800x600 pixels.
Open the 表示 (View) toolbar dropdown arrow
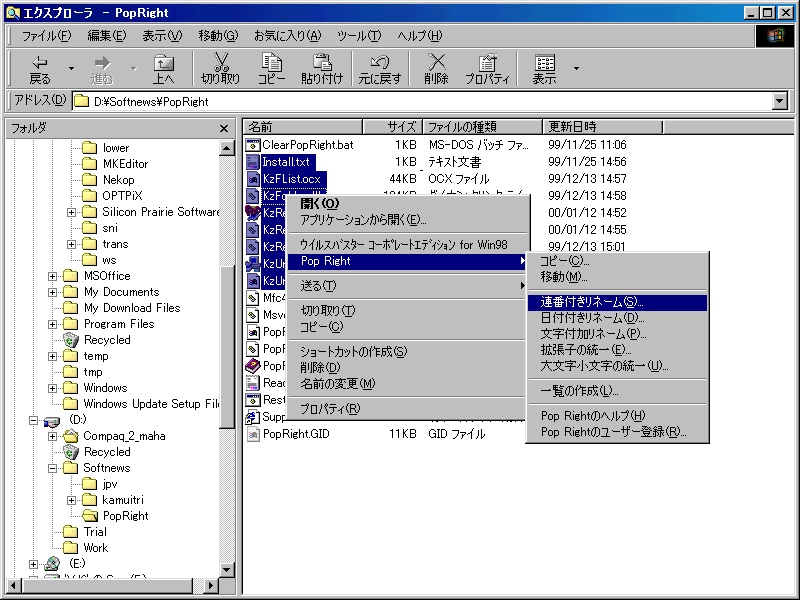[576, 68]
